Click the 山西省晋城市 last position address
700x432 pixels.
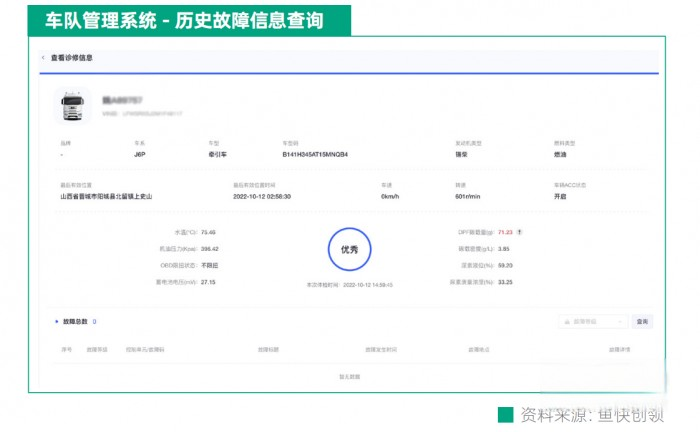coord(106,197)
